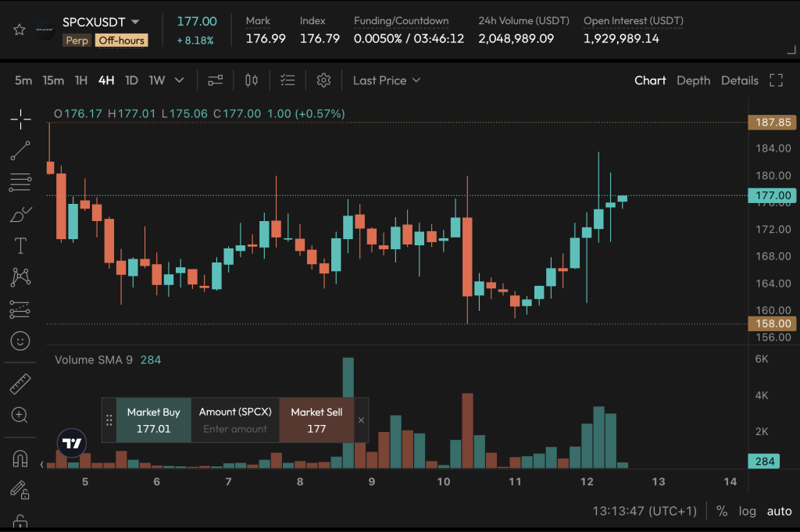
Task: Expand the SPCXUSDT pair dropdown
Action: tap(135, 22)
